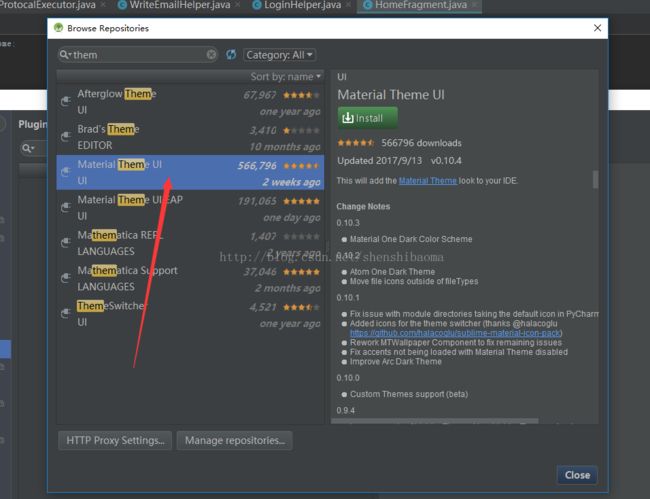Click the Improve Arc Dark Theme note
Viewport: 650px width, 499px height.
[395, 362]
